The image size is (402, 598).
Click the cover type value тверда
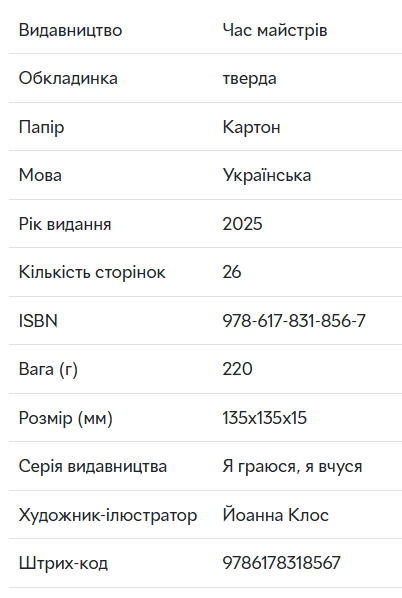tap(249, 79)
